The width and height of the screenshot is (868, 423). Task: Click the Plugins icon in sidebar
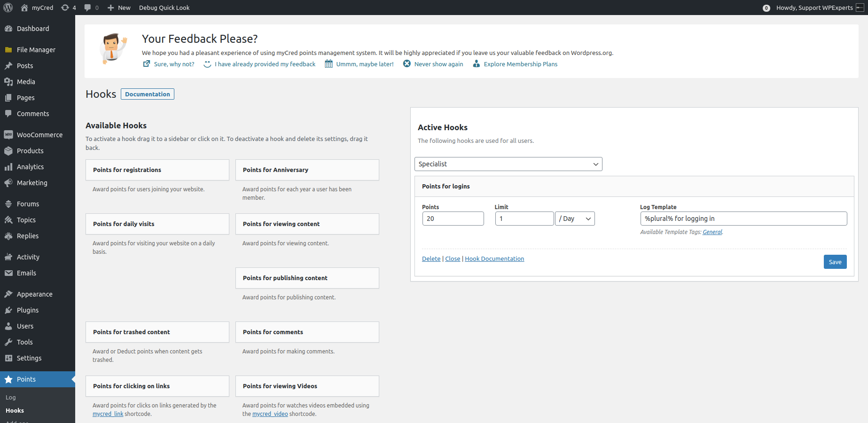coord(8,310)
